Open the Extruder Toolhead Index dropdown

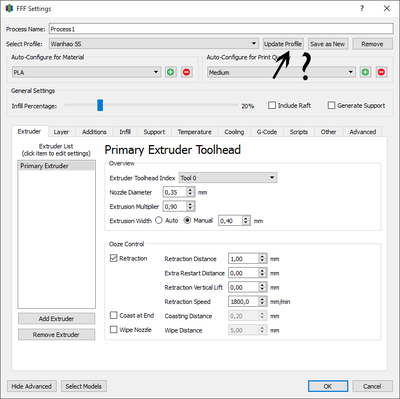[228, 178]
